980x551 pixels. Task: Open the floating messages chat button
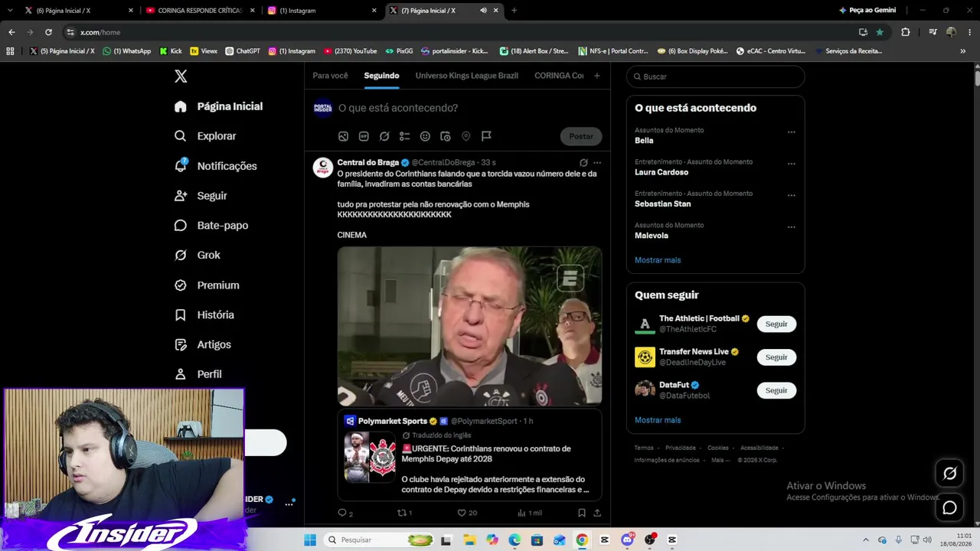click(x=950, y=507)
